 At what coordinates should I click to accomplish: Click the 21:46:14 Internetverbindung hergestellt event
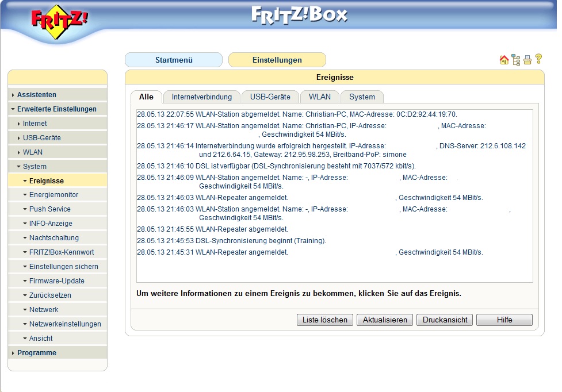pos(331,150)
